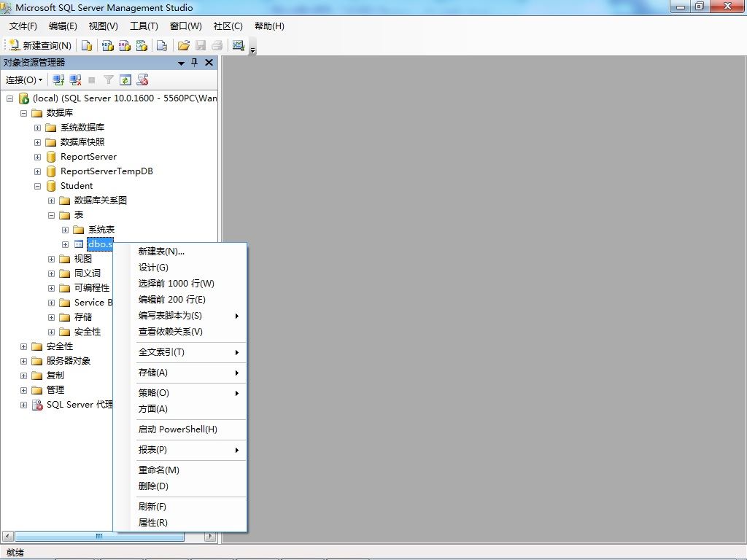
Task: Expand the ReportServer database
Action: [37, 157]
